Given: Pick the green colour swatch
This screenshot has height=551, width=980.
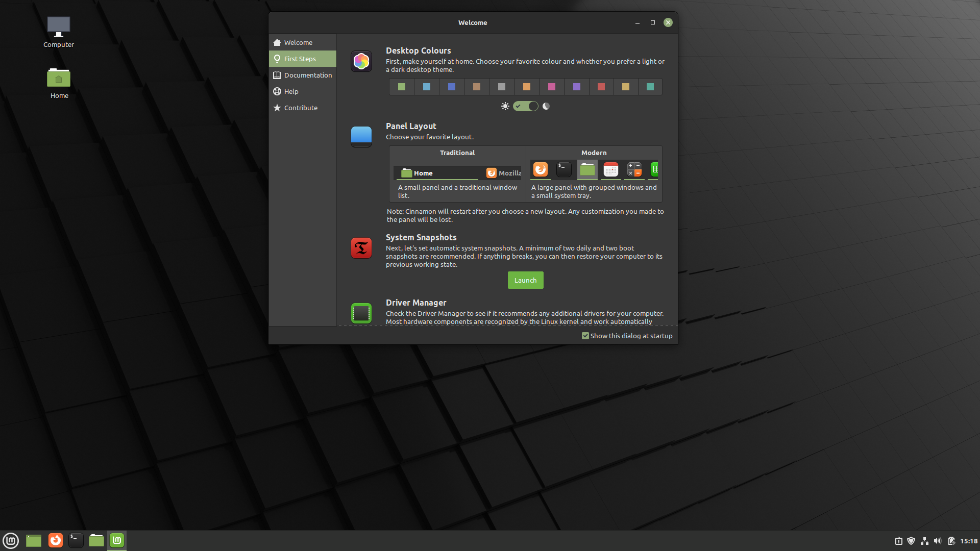Looking at the screenshot, I should [x=402, y=87].
